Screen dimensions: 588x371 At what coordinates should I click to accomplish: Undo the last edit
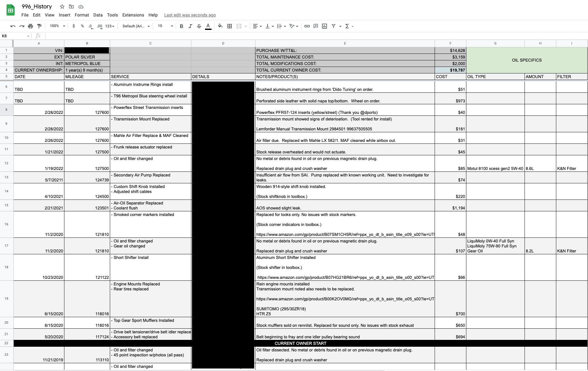(x=13, y=26)
